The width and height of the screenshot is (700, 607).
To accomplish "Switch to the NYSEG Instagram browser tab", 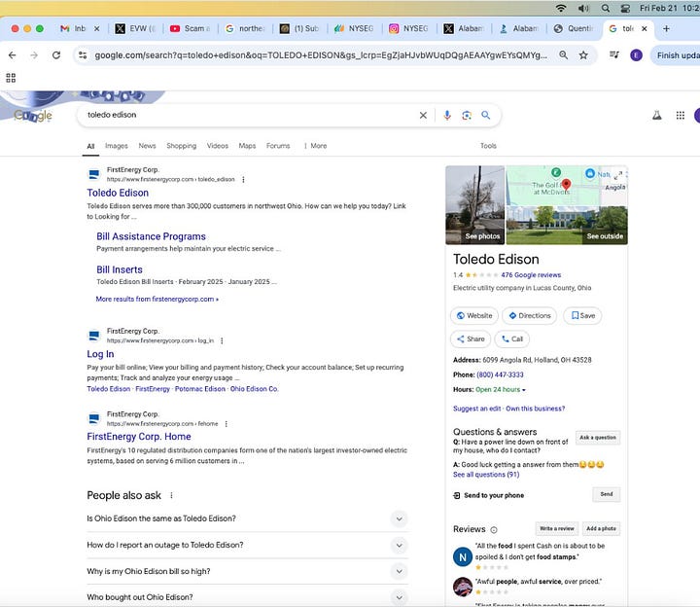I will click(x=409, y=28).
